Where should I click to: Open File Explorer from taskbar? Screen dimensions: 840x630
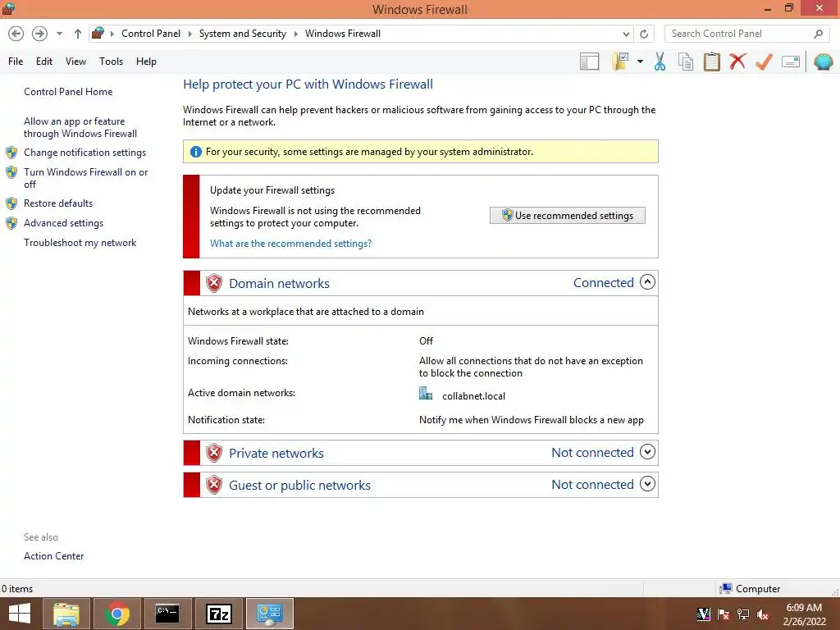tap(66, 614)
